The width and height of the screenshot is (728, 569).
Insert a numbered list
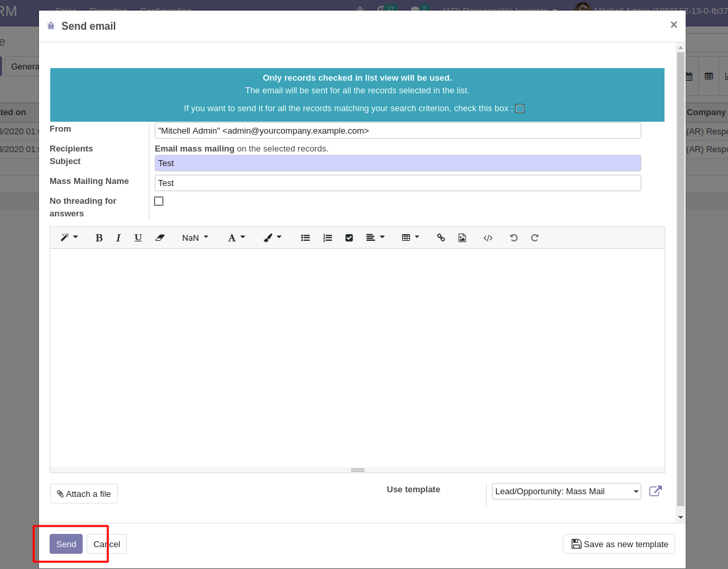tap(327, 238)
